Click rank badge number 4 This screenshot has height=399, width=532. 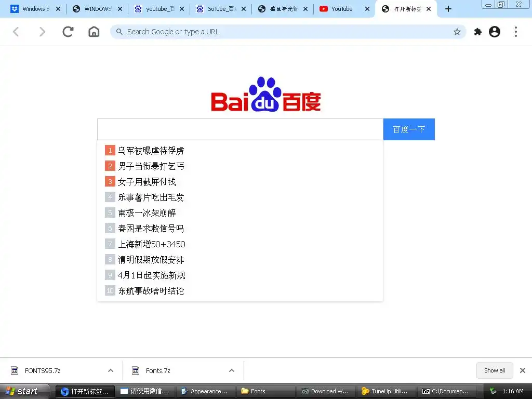pos(110,197)
